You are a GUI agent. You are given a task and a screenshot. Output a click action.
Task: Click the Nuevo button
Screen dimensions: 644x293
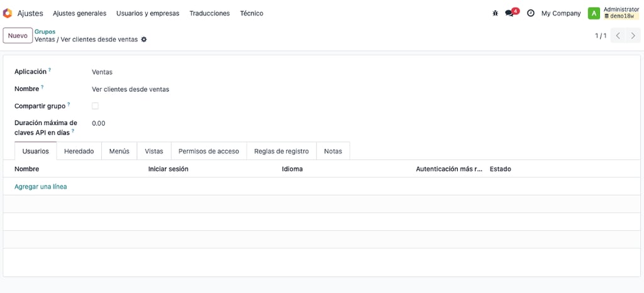point(18,35)
